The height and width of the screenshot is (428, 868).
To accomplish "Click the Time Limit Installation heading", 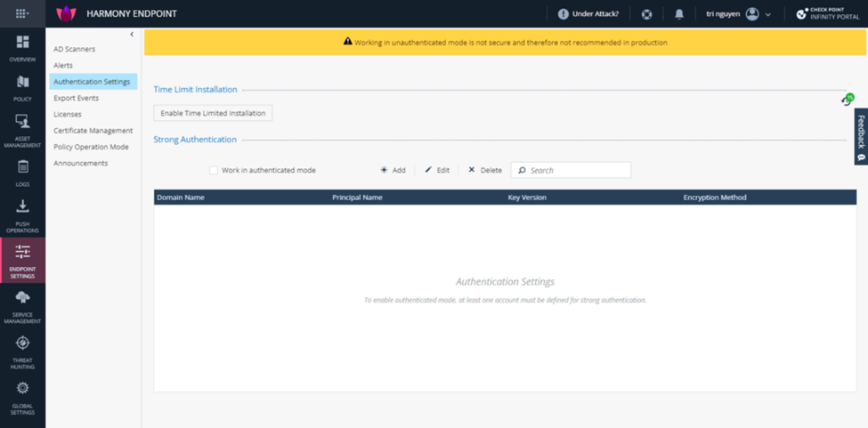I will (195, 90).
